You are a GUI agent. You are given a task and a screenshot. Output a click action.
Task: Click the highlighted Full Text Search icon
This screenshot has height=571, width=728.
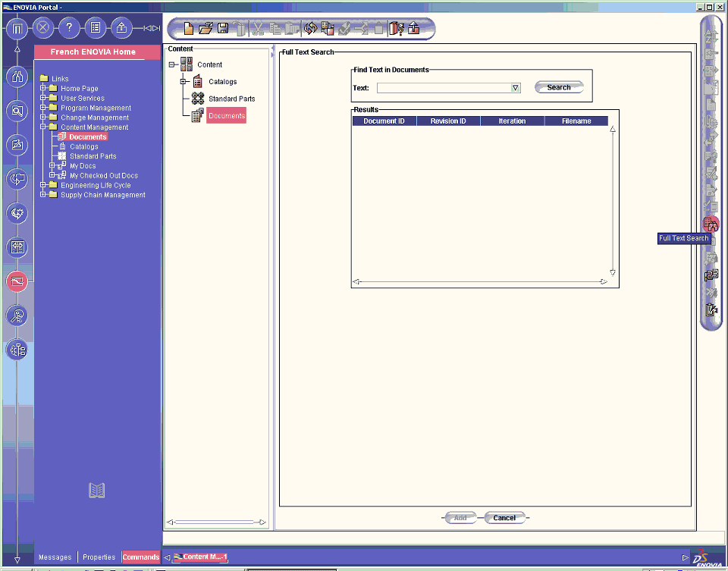(711, 224)
